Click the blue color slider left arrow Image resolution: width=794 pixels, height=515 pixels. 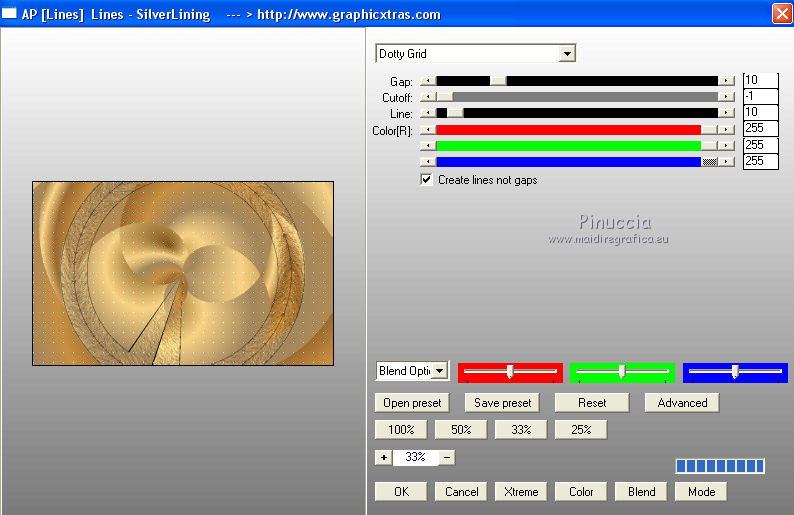click(428, 162)
